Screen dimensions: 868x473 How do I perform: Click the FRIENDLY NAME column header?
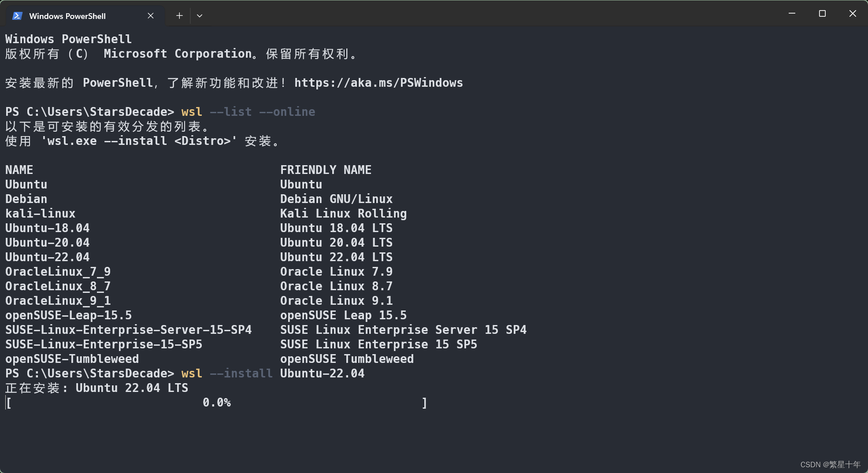click(x=326, y=170)
